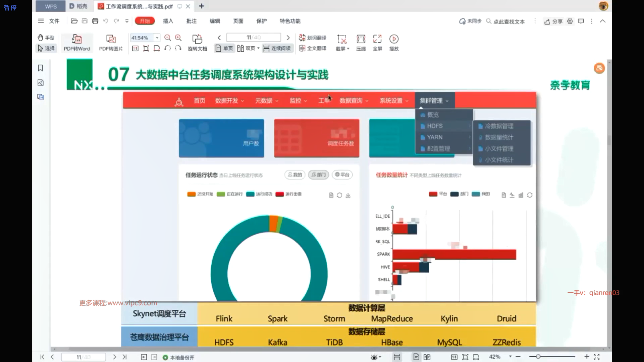Click the 播放 play slideshow icon
The width and height of the screenshot is (644, 362).
(394, 39)
